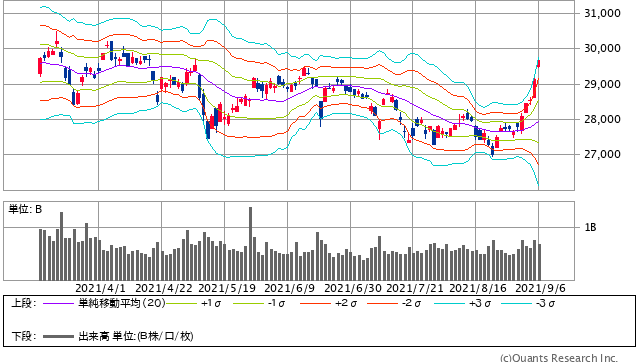Image resolution: width=638 pixels, height=362 pixels.
Task: Click the -3σ legend label
Action: (x=546, y=303)
